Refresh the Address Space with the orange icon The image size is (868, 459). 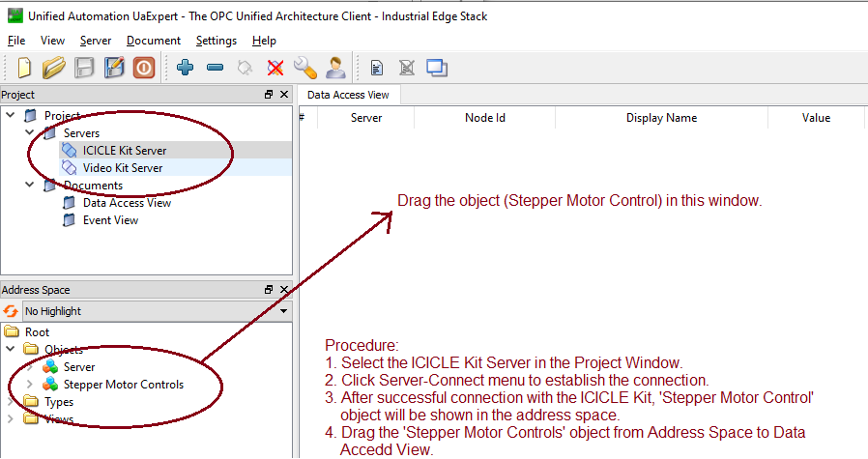point(11,311)
